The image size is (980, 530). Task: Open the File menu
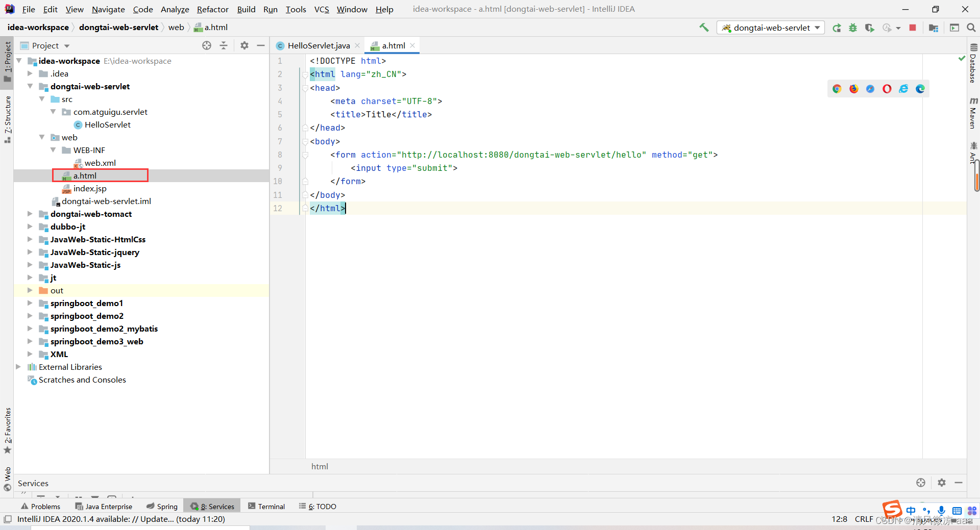[29, 9]
